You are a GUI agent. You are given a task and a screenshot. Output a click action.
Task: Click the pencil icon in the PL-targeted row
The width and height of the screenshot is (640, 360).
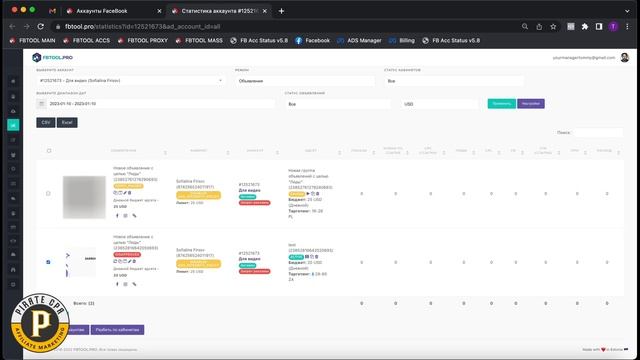(125, 193)
